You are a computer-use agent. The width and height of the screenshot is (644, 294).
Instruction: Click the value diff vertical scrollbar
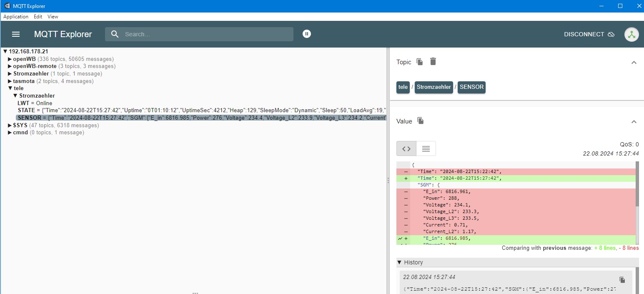click(x=637, y=184)
